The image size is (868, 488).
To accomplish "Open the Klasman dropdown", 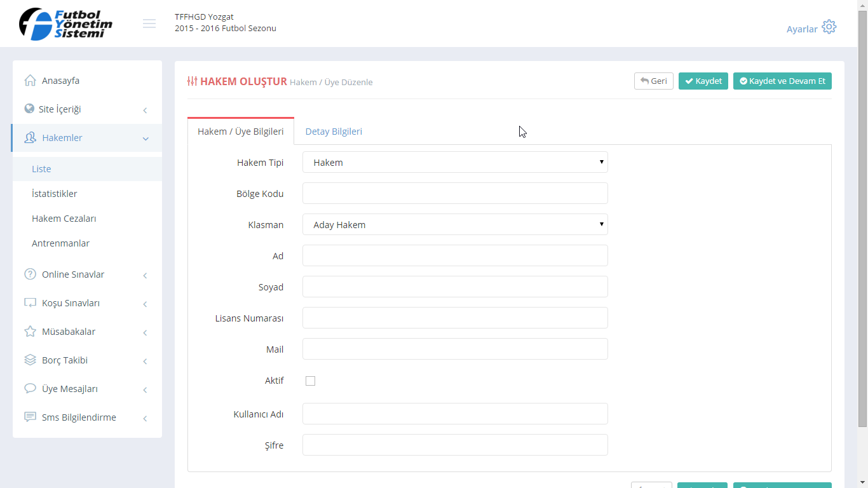I will [x=455, y=225].
